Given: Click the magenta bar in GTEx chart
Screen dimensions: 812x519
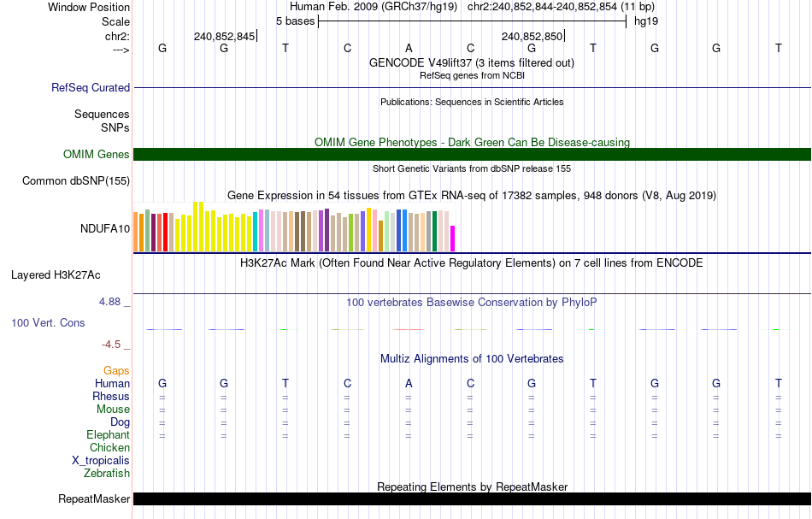Looking at the screenshot, I should [x=453, y=239].
